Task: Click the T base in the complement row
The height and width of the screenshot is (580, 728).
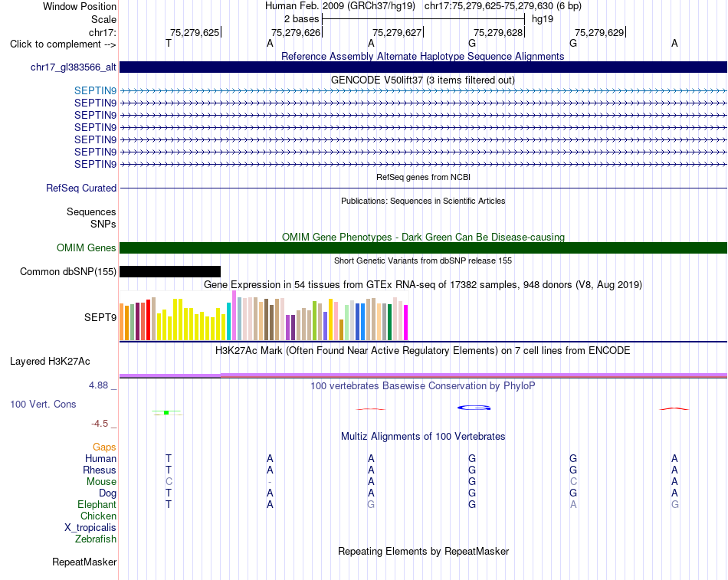Action: click(x=169, y=44)
